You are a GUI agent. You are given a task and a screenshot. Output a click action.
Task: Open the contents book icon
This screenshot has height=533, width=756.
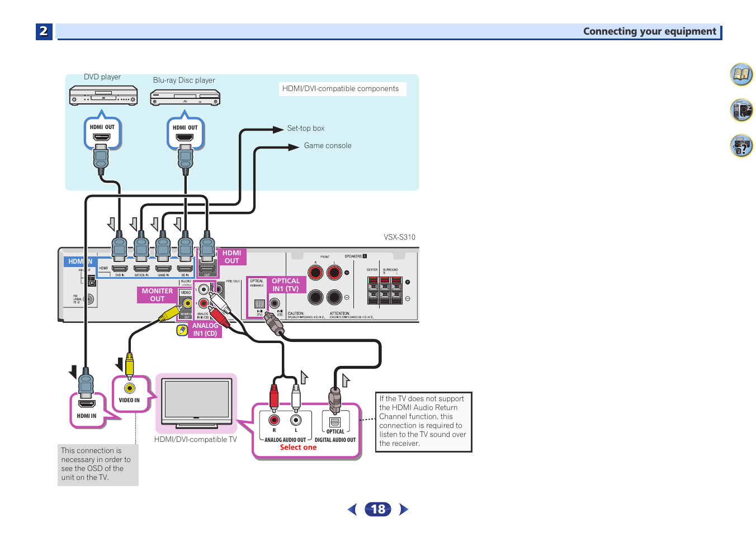(x=741, y=74)
